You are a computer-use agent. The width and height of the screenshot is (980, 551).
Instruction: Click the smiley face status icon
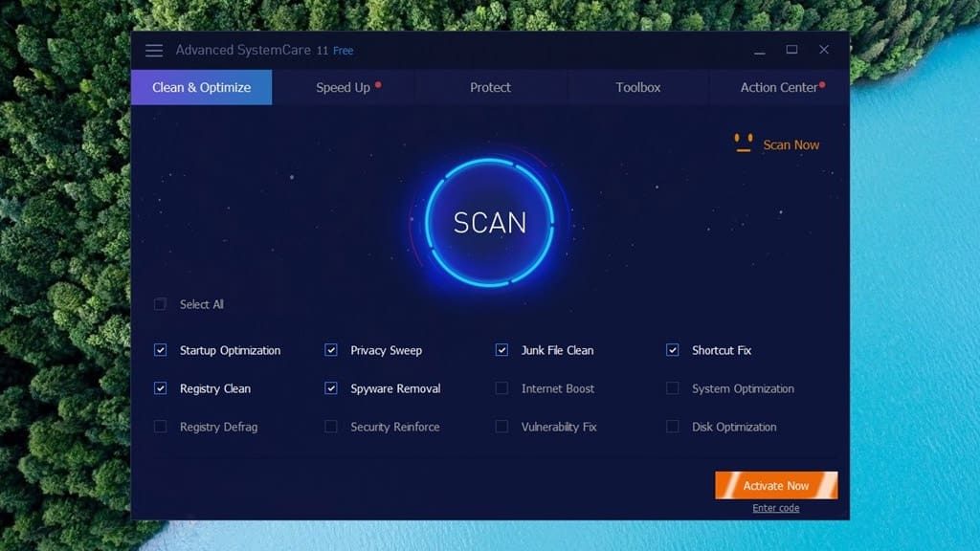[743, 144]
